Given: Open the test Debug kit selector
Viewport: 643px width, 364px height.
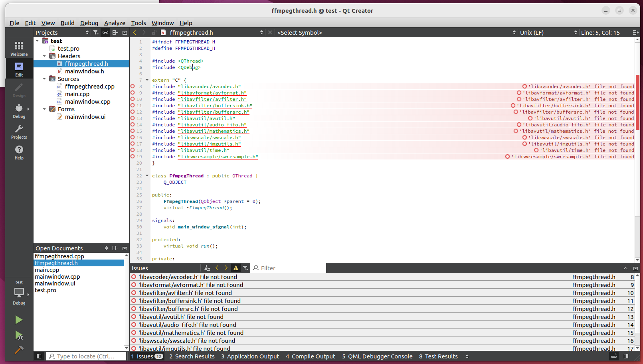Looking at the screenshot, I should tap(19, 293).
